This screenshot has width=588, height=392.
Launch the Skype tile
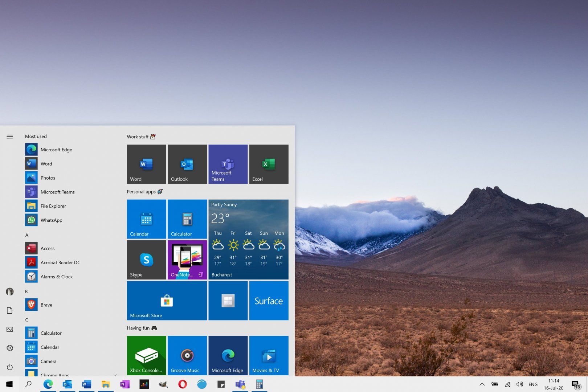click(147, 260)
